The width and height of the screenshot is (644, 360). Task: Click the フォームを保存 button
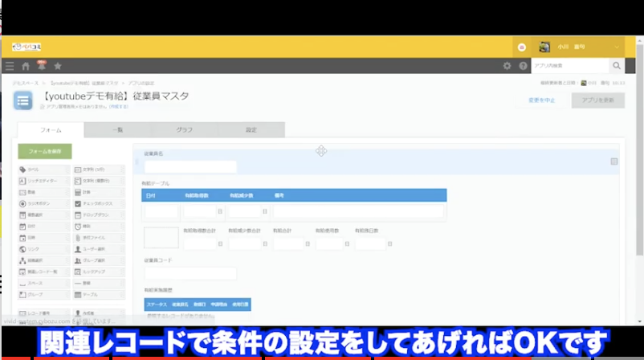point(45,151)
